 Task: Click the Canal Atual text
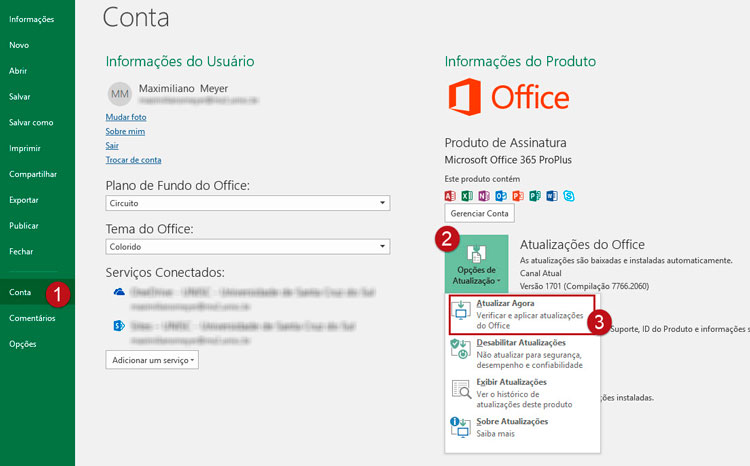540,273
